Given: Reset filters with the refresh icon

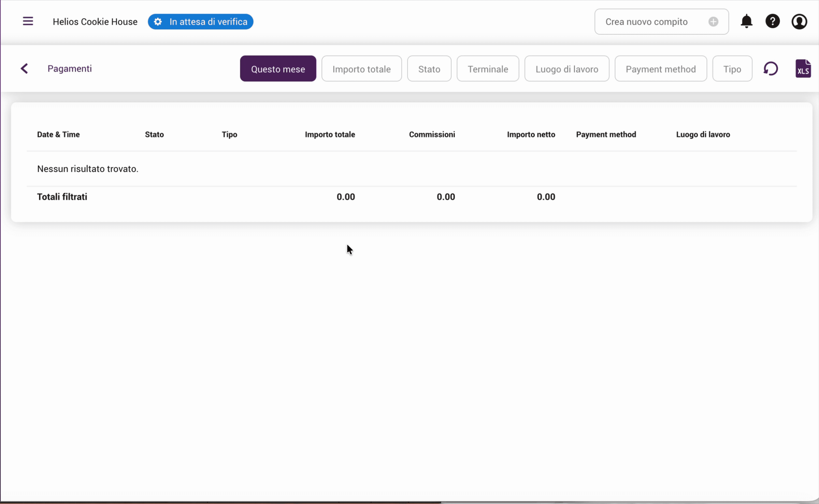Looking at the screenshot, I should tap(771, 68).
